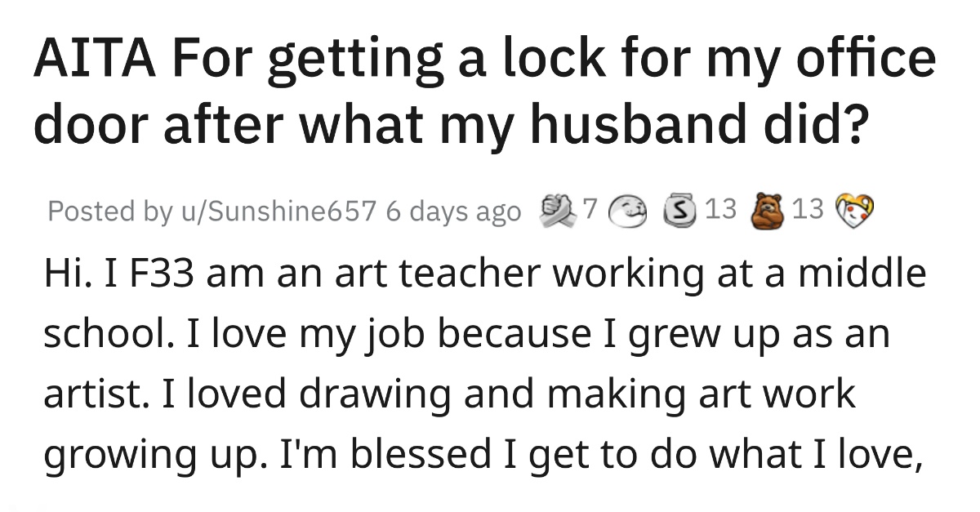This screenshot has width=980, height=512.
Task: Click body line starting 'Hi. I F33 am'
Action: pyautogui.click(x=485, y=274)
